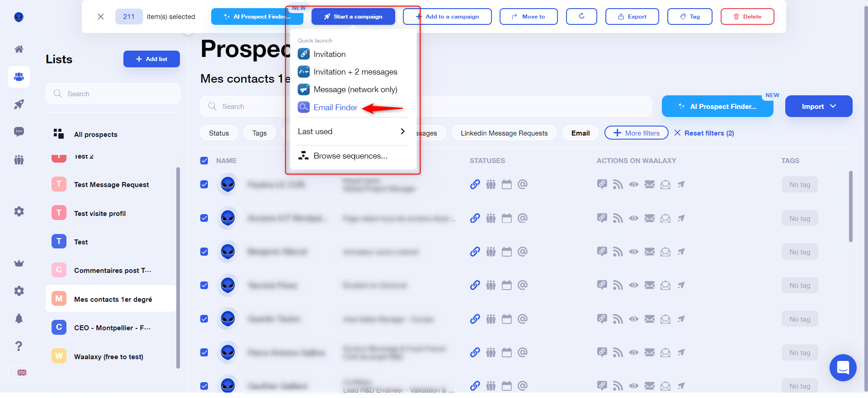
Task: Open the help question mark icon
Action: pyautogui.click(x=19, y=346)
